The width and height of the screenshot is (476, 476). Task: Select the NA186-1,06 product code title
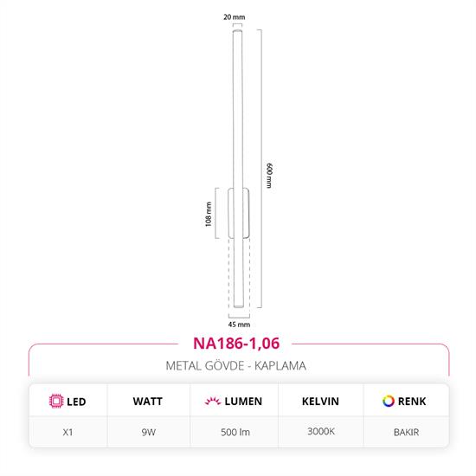(x=236, y=344)
